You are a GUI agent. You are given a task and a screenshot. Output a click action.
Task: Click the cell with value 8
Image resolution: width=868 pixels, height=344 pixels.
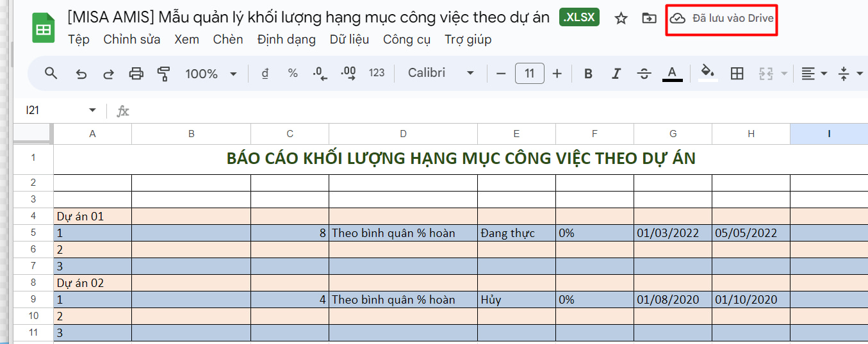(x=290, y=233)
